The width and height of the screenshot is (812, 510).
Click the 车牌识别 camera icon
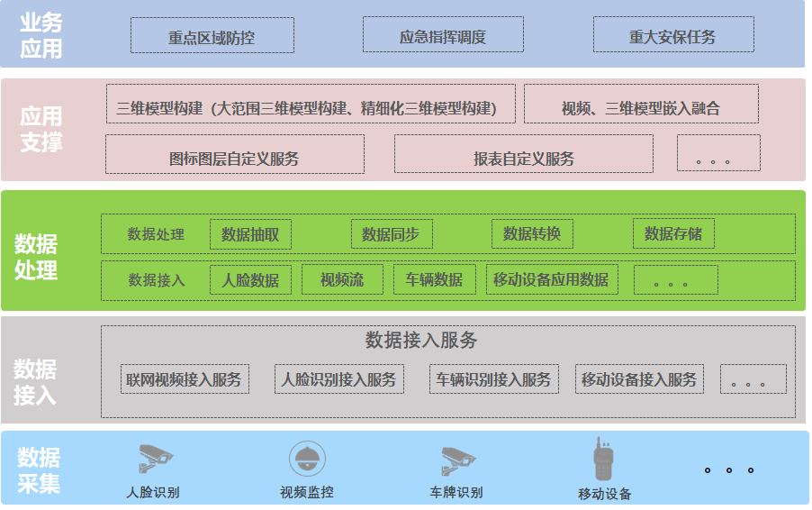(457, 460)
